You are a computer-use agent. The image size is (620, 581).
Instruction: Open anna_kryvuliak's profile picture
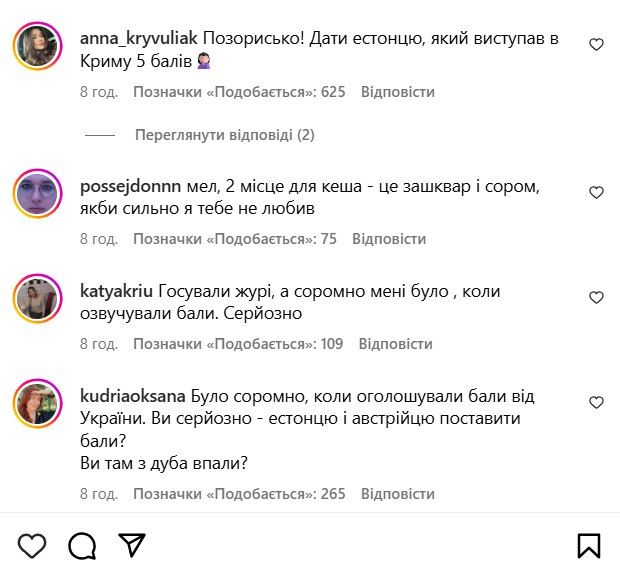click(x=39, y=46)
